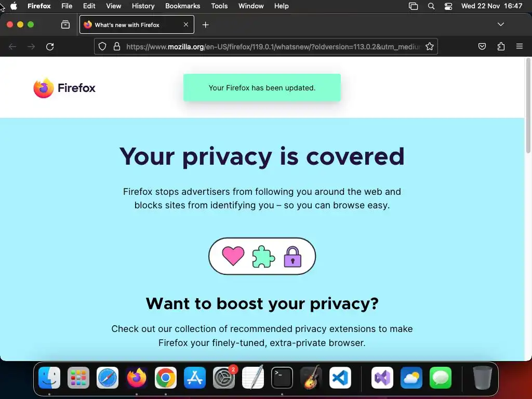View site security via padlock icon

(117, 46)
